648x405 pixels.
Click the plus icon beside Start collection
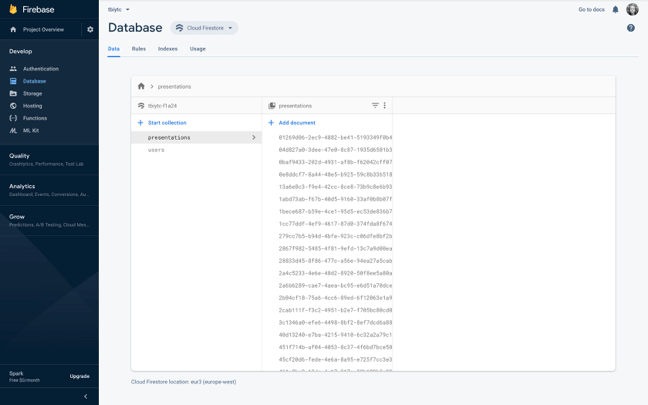tap(141, 123)
